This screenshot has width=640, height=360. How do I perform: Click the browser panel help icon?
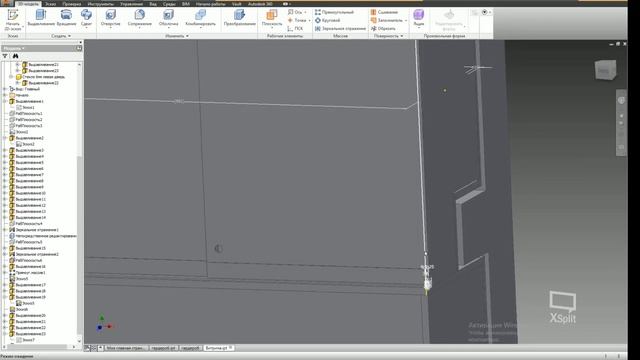[79, 48]
